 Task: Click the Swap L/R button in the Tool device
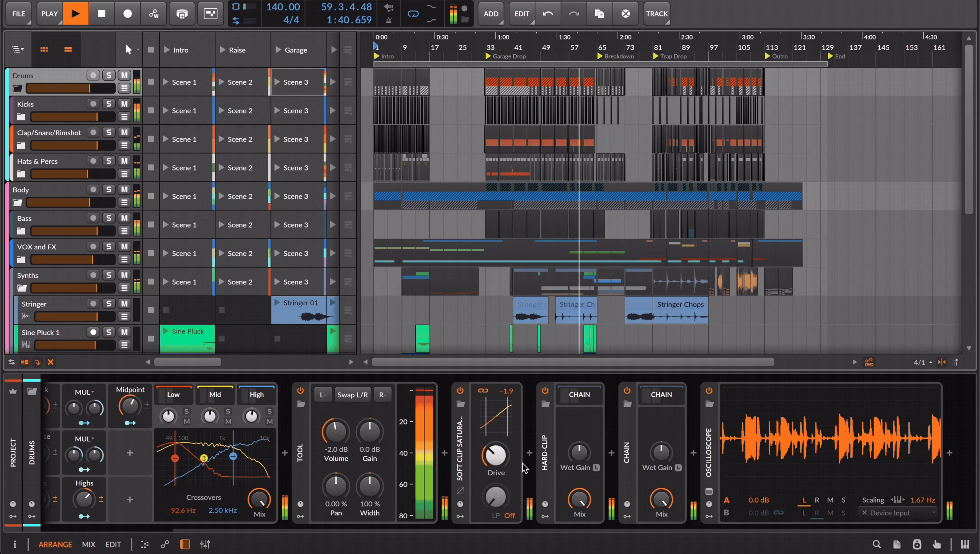coord(352,394)
